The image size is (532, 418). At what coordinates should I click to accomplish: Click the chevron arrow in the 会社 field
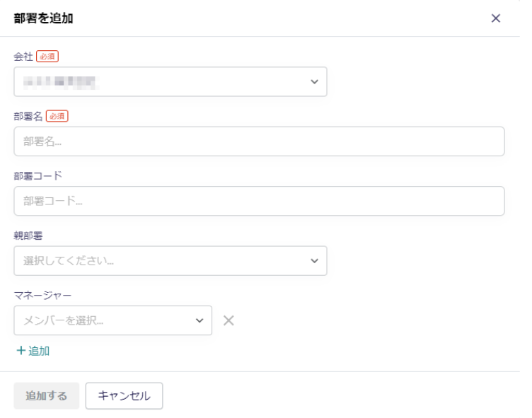pos(315,82)
